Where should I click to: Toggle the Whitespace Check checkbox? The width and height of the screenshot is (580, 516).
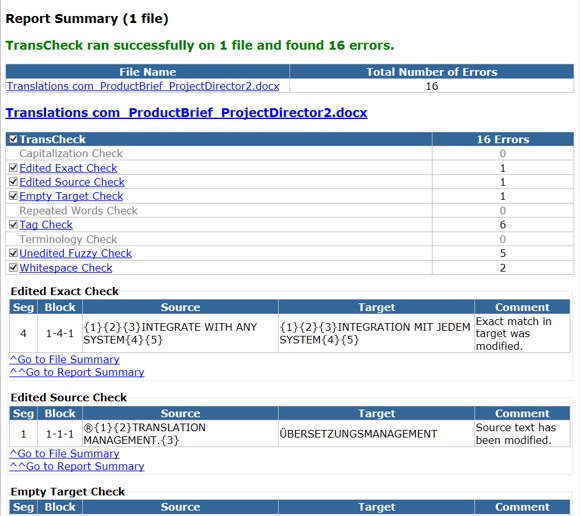[x=13, y=267]
